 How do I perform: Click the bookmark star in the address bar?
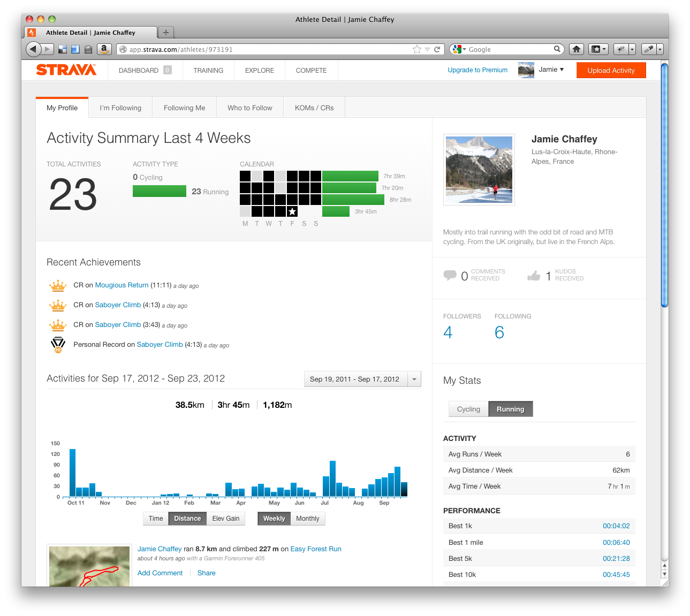(x=416, y=49)
